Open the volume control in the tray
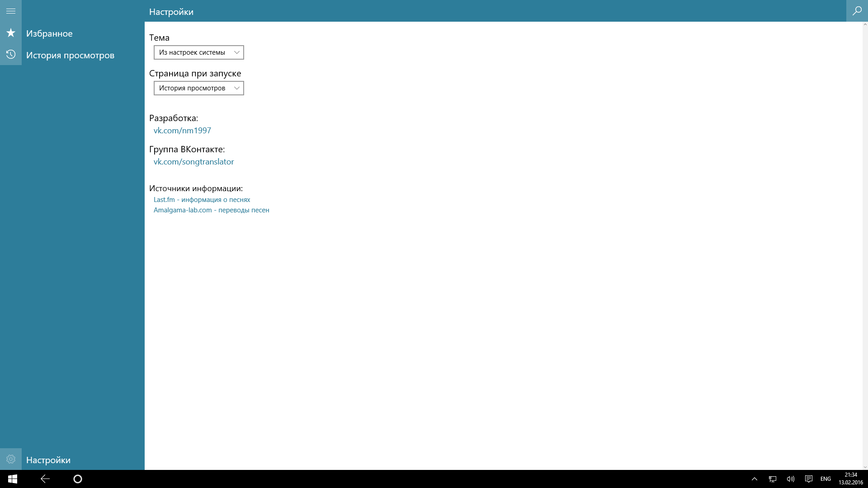Screen dimensions: 868x488 click(790, 479)
